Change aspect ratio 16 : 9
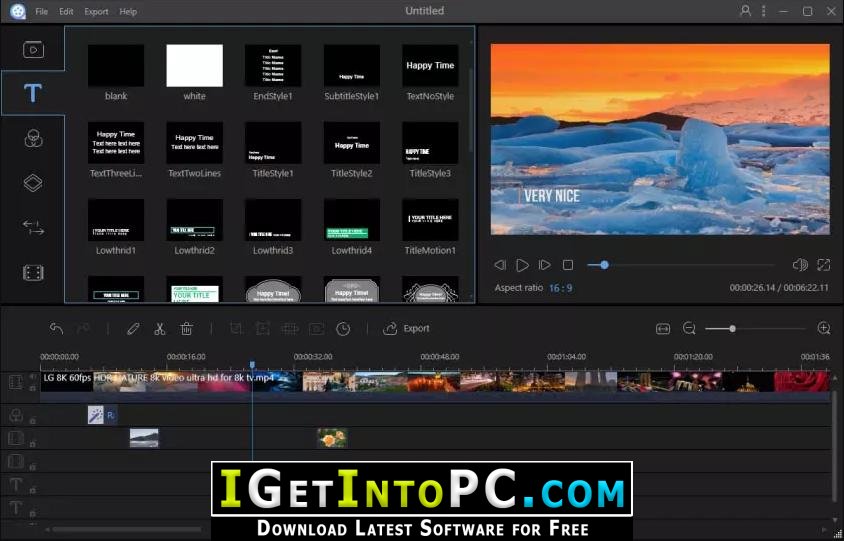 560,288
